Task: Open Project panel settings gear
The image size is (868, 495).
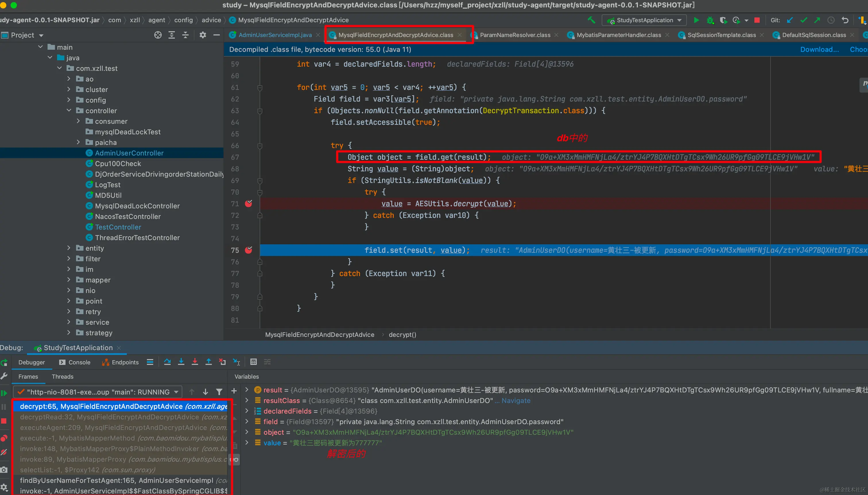Action: point(203,35)
